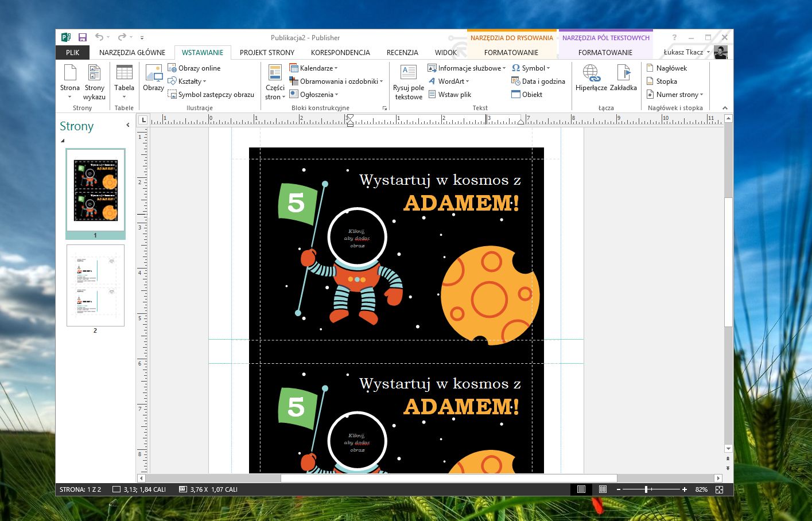Customize quick access toolbar dropdown
812x521 pixels.
click(142, 38)
